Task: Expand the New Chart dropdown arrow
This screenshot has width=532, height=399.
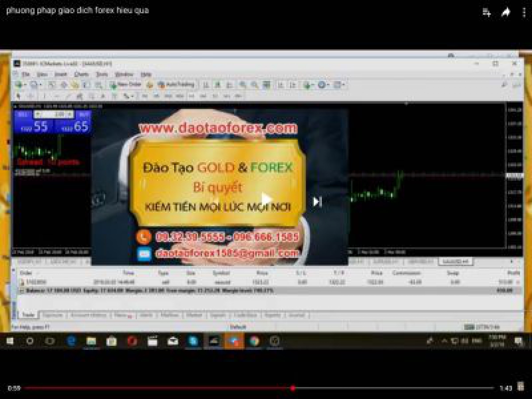Action: [25, 84]
